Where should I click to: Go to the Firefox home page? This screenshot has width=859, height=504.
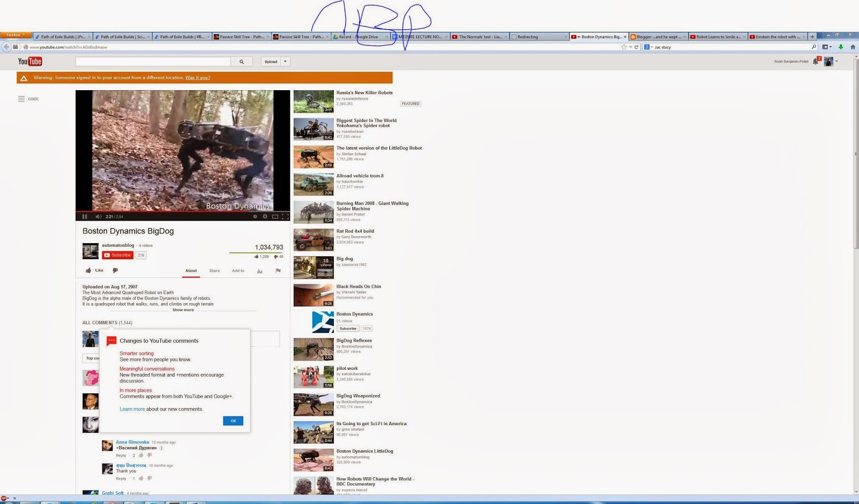[x=853, y=47]
